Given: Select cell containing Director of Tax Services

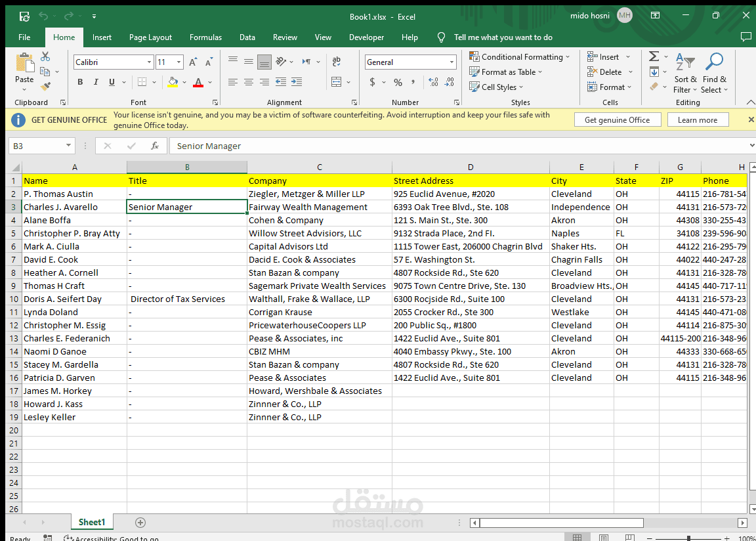Looking at the screenshot, I should 187,299.
